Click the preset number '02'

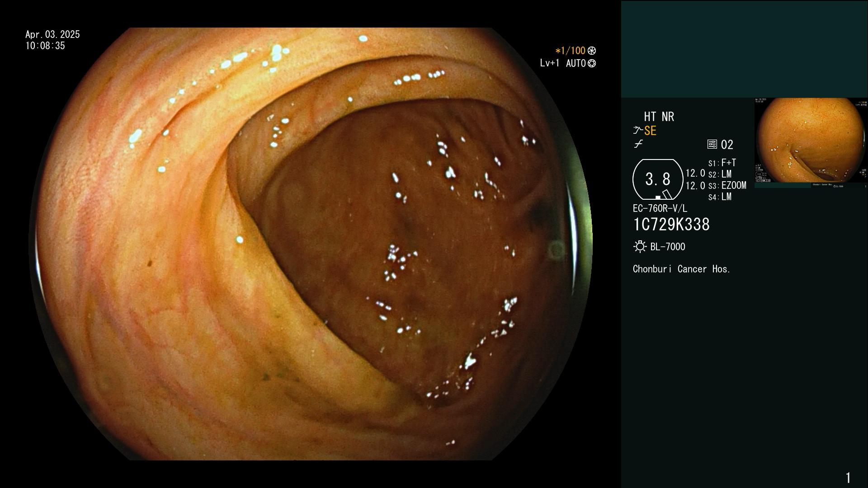(x=727, y=145)
